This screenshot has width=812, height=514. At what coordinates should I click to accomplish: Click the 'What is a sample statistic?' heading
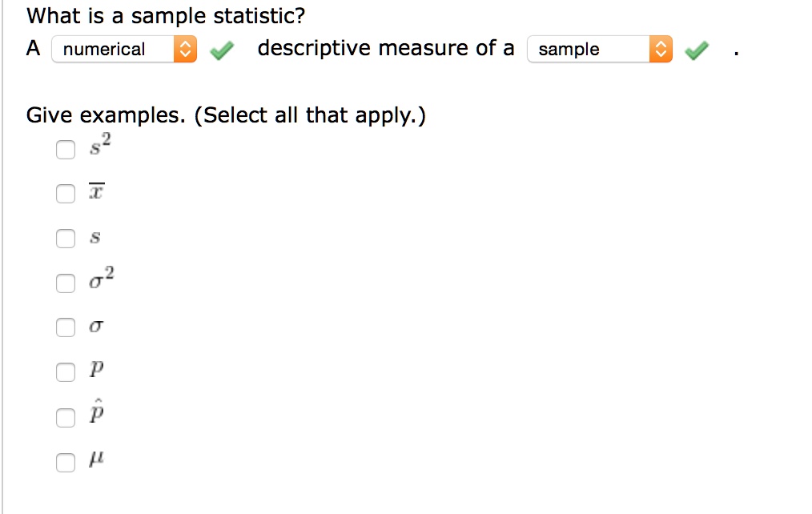pos(166,16)
